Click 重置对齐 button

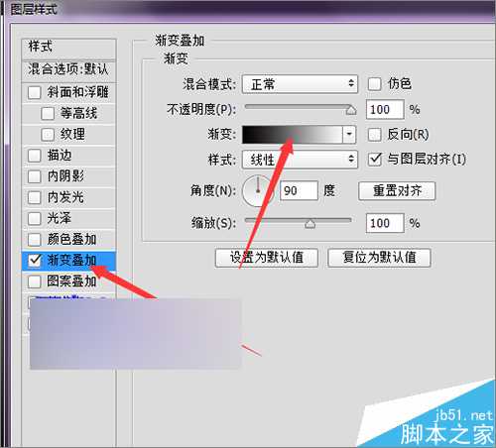(x=397, y=191)
